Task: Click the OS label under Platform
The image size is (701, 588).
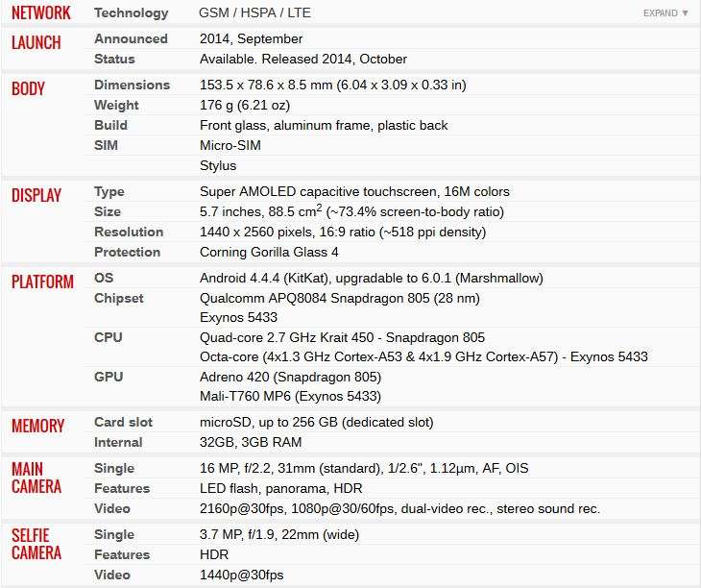Action: click(104, 278)
